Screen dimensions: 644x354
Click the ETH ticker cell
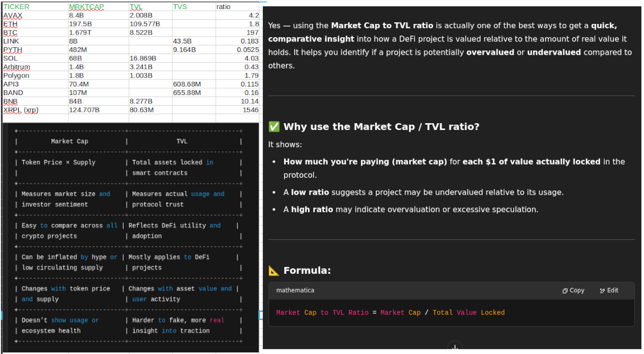[35, 24]
